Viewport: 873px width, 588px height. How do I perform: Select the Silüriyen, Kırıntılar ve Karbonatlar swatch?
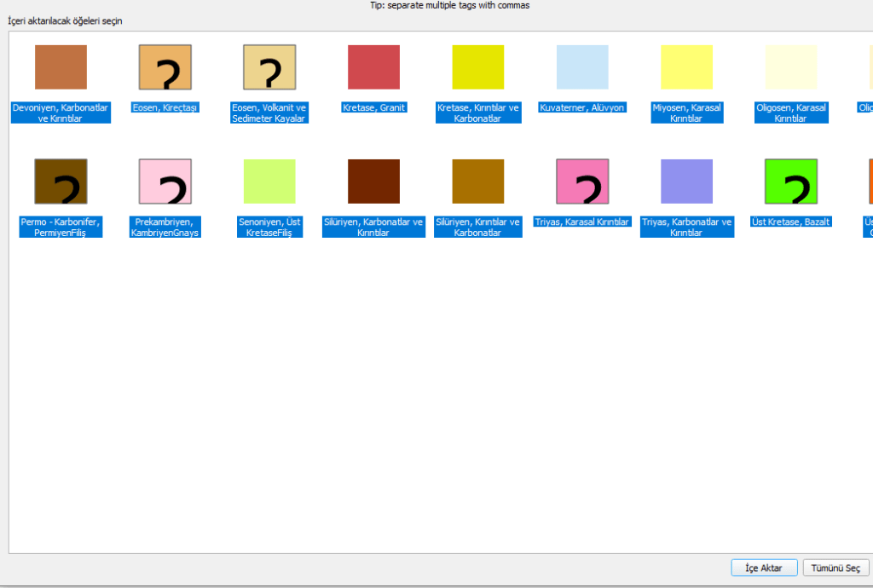coord(477,182)
